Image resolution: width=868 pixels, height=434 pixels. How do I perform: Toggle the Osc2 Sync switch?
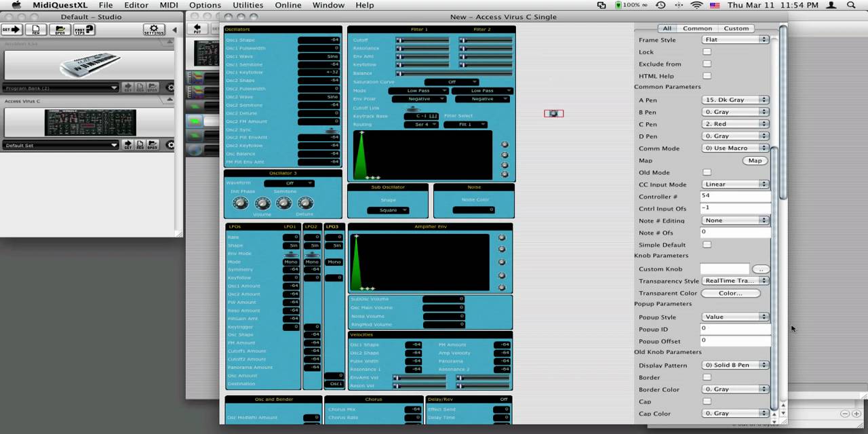click(331, 130)
